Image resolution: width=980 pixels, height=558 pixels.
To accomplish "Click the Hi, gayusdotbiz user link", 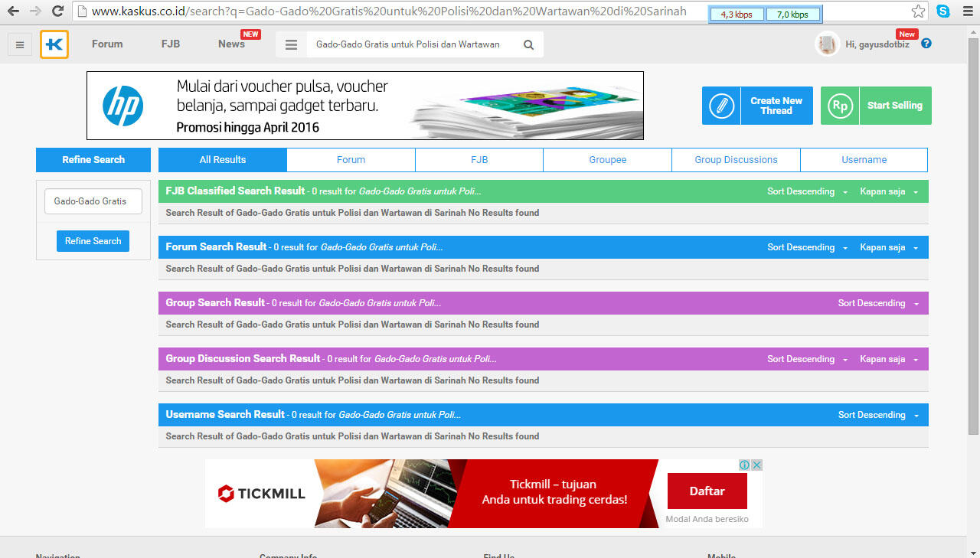I will point(877,44).
